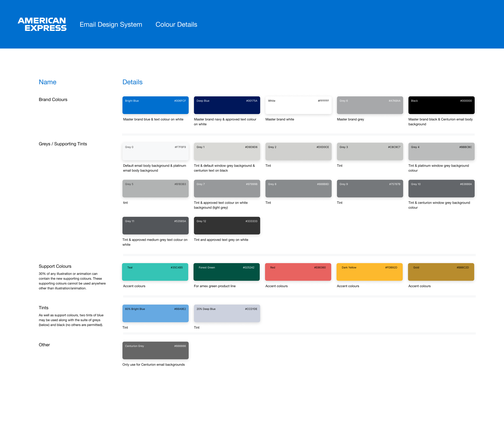Click the lowercase 'tint' caption under Grey 5
The image size is (504, 425).
125,203
